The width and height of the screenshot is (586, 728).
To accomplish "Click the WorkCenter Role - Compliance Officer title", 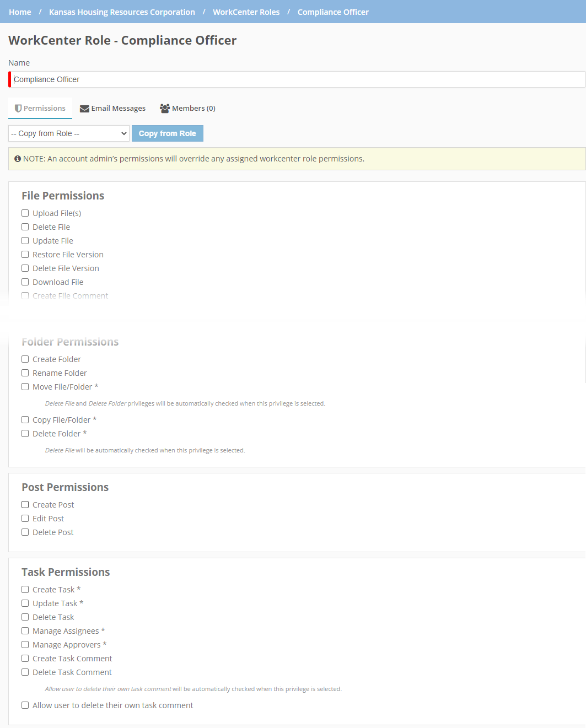I will [122, 40].
